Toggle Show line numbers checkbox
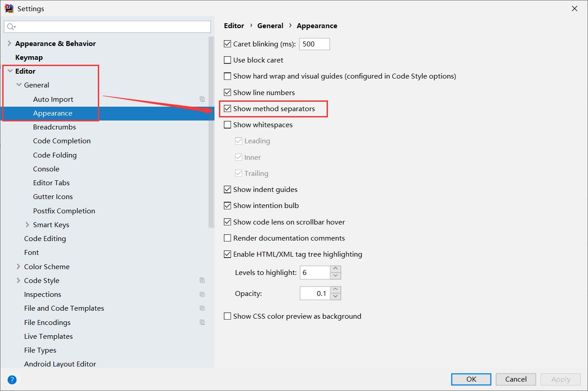Viewport: 588px width, 391px height. pyautogui.click(x=227, y=92)
